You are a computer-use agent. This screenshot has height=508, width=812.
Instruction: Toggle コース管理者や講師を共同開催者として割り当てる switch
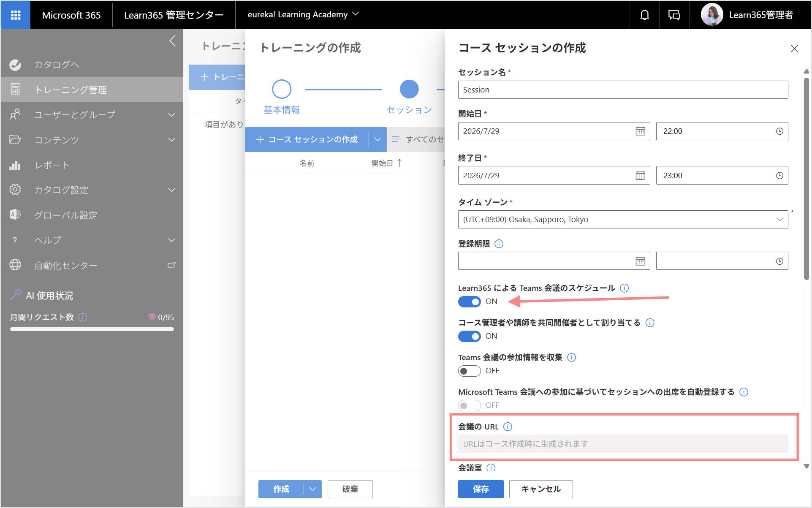click(x=470, y=336)
